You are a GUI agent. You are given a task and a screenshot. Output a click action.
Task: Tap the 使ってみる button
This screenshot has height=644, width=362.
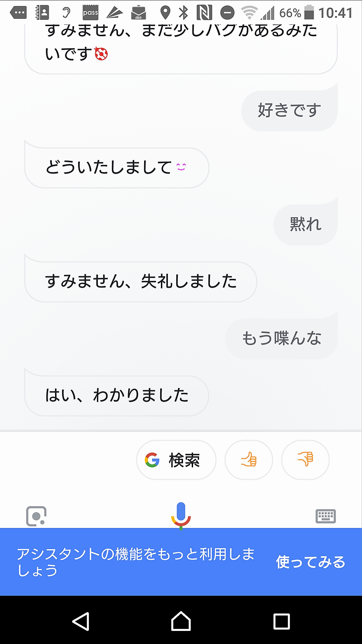[x=310, y=562]
